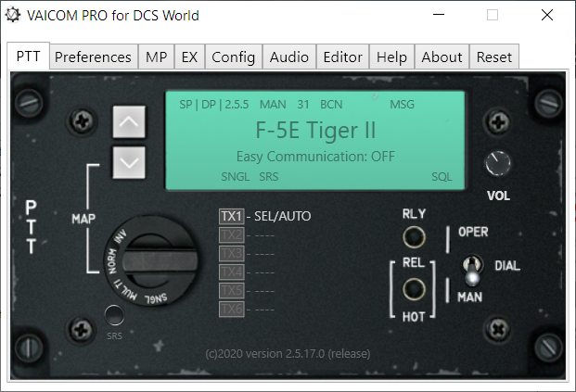Click the SRS indicator on display
Image resolution: width=576 pixels, height=392 pixels.
tap(269, 177)
